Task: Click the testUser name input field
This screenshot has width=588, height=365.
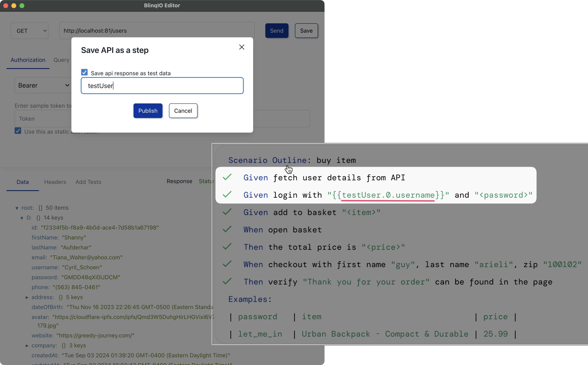Action: coord(162,86)
